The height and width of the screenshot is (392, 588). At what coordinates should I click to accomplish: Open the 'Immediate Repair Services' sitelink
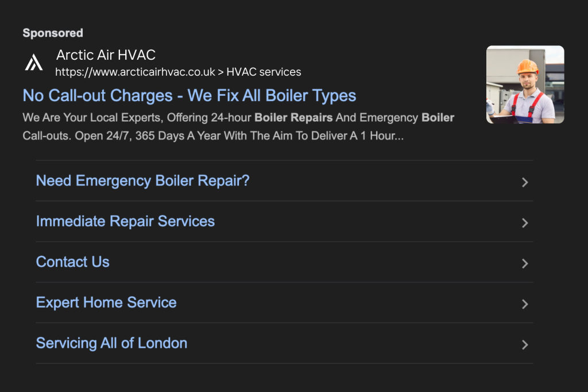(x=125, y=222)
